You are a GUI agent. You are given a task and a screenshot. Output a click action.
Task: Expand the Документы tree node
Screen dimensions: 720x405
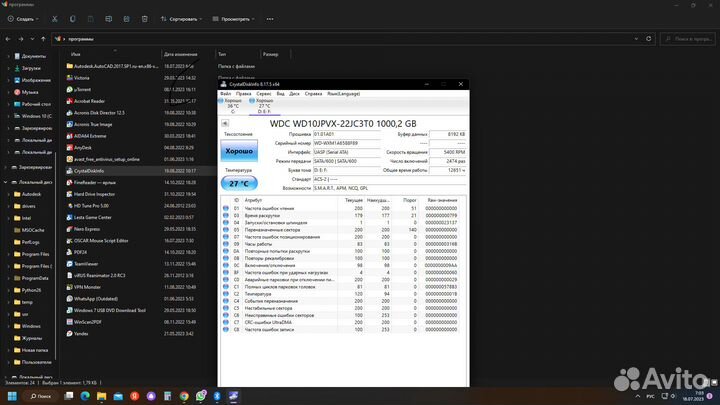click(x=8, y=56)
